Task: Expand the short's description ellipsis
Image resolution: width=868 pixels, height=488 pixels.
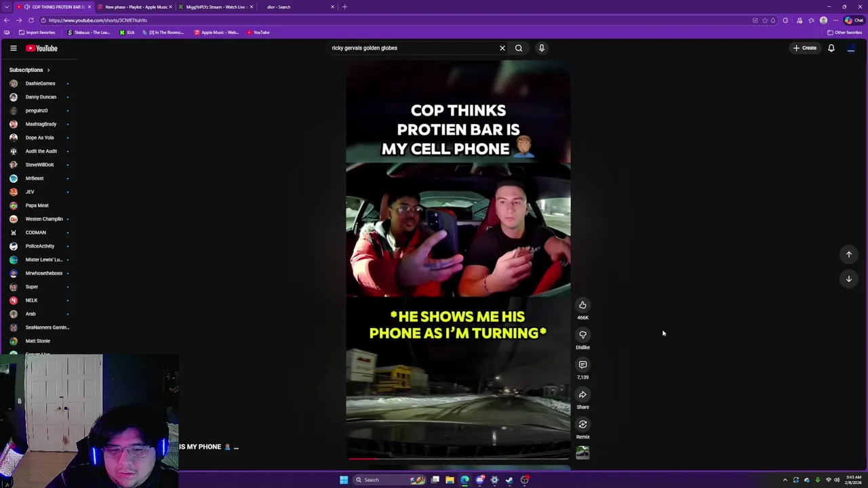Action: pyautogui.click(x=236, y=447)
